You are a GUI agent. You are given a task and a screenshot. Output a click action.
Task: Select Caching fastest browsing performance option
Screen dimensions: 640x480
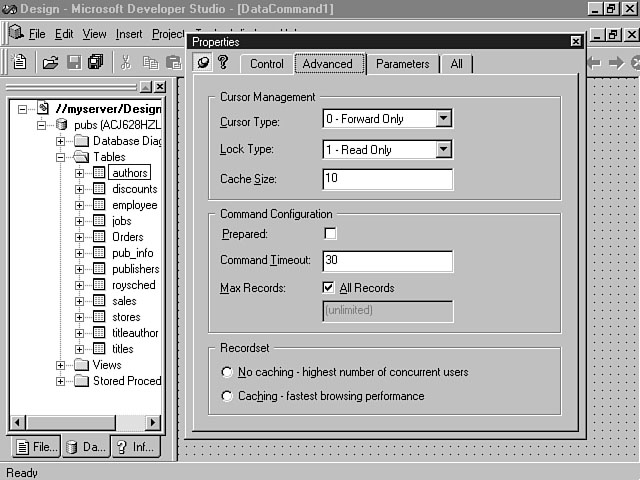pyautogui.click(x=227, y=396)
